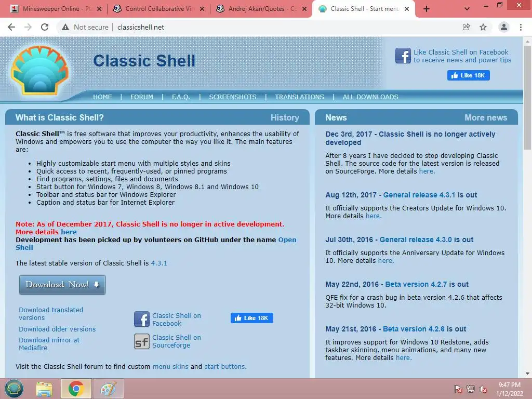Open the Download older versions link
532x399 pixels.
tap(57, 329)
